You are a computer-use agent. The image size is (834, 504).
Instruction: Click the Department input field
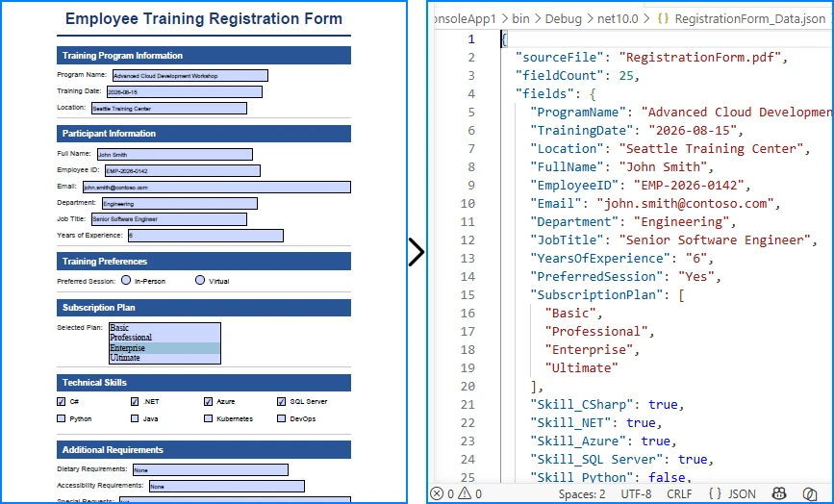180,204
